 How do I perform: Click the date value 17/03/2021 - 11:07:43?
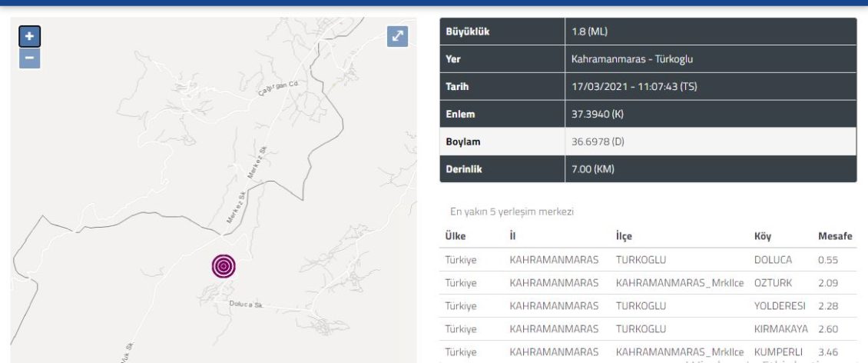pyautogui.click(x=634, y=87)
